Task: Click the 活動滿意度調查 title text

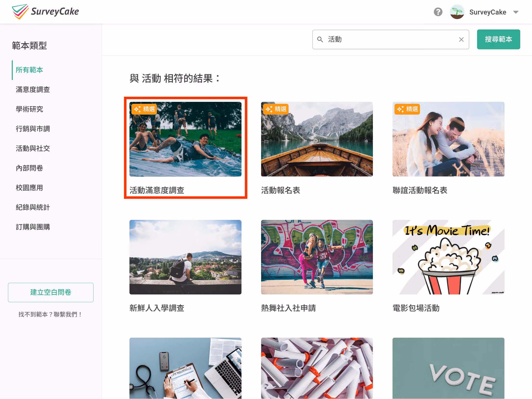Action: point(157,190)
